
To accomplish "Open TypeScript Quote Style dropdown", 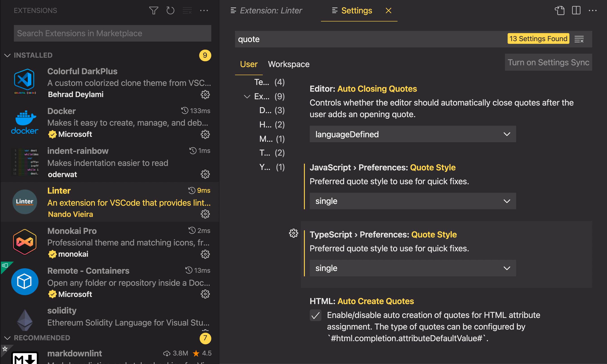I will [x=413, y=268].
